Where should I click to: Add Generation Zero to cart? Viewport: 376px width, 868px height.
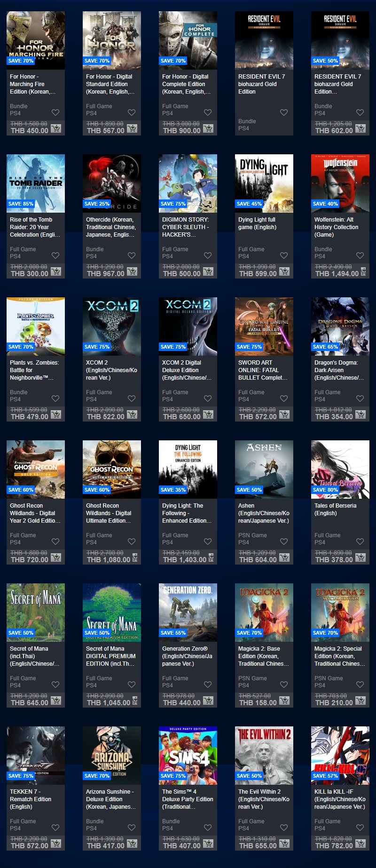pos(208,701)
